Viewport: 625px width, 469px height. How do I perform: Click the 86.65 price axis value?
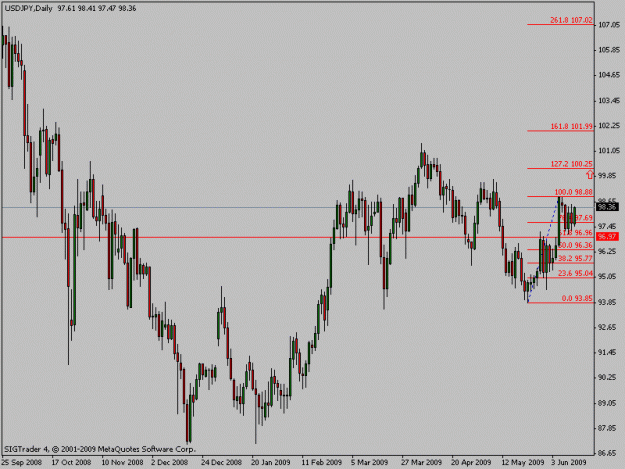tap(609, 453)
